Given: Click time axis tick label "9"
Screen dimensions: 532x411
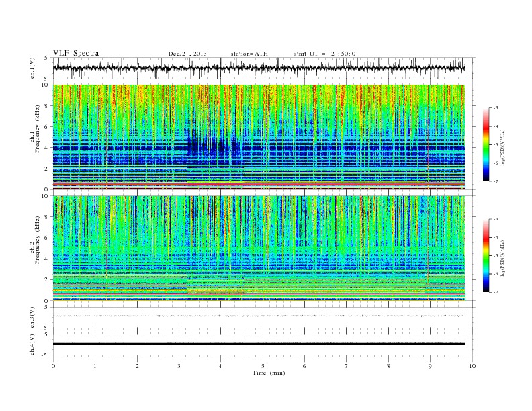Looking at the screenshot, I should (430, 366).
